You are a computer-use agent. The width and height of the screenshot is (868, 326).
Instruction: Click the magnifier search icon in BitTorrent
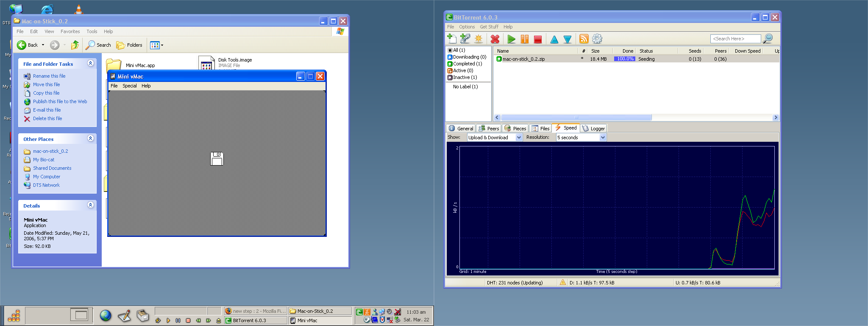768,39
